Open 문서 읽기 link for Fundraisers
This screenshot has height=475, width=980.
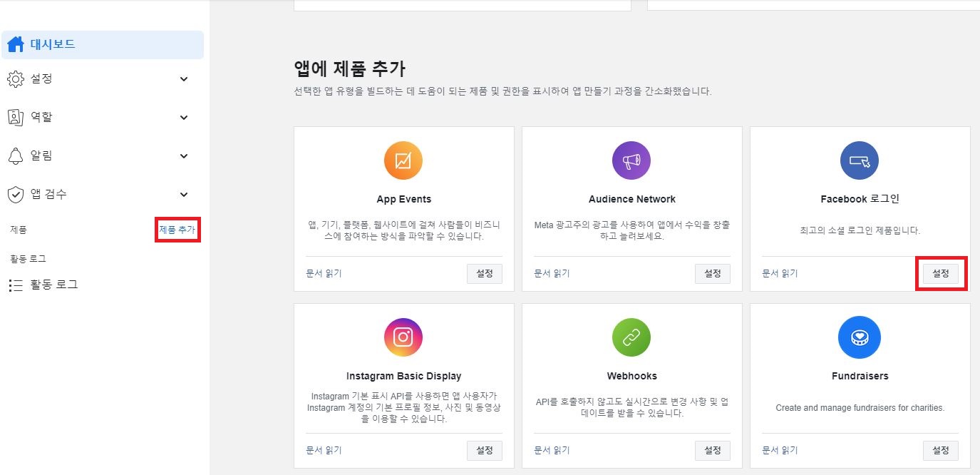coord(780,450)
